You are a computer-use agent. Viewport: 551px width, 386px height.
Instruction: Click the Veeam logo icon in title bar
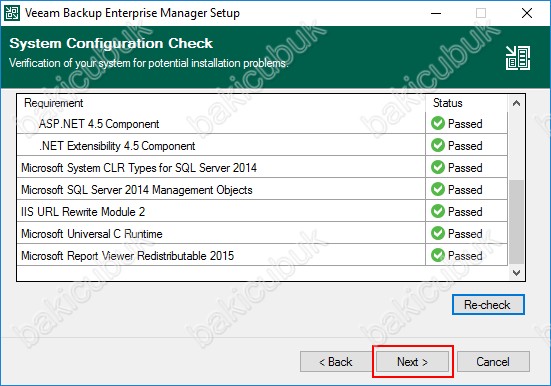tap(12, 13)
